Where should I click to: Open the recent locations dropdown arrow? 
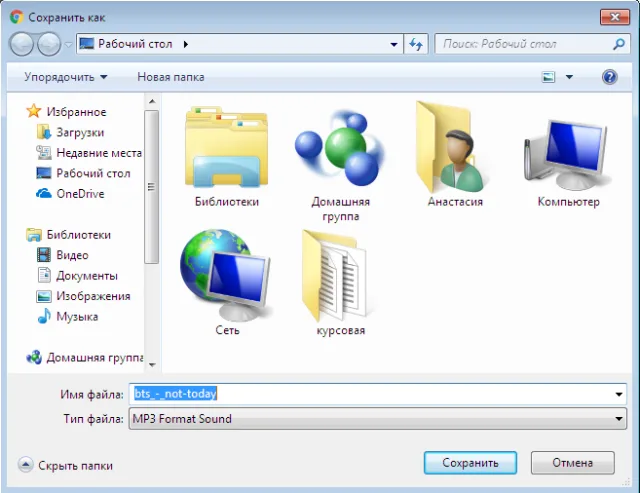68,44
